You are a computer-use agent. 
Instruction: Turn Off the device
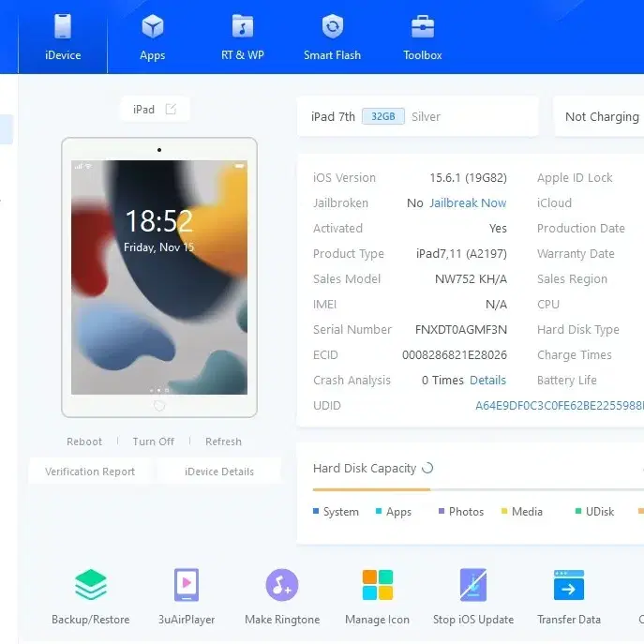pos(153,442)
